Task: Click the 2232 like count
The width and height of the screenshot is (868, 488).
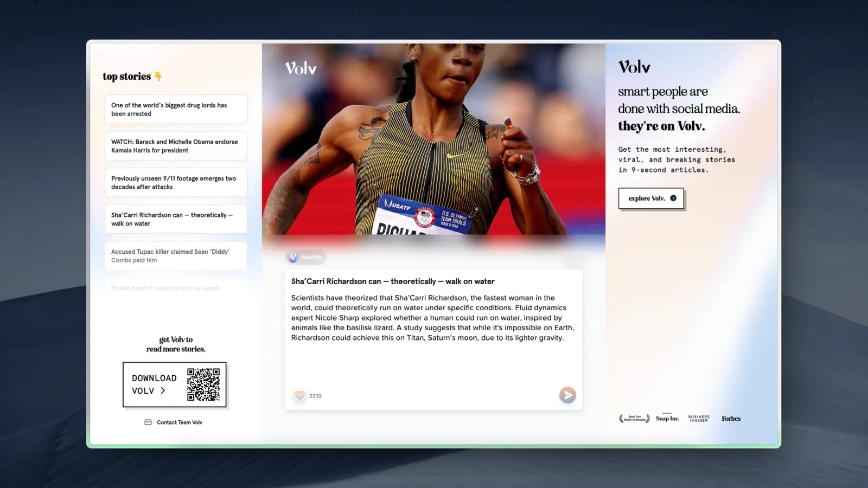Action: coord(315,396)
